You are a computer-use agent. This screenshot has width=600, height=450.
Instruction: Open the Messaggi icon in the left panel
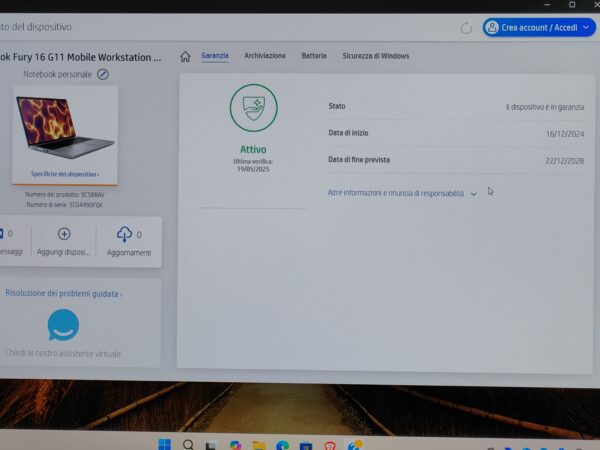coord(1,233)
